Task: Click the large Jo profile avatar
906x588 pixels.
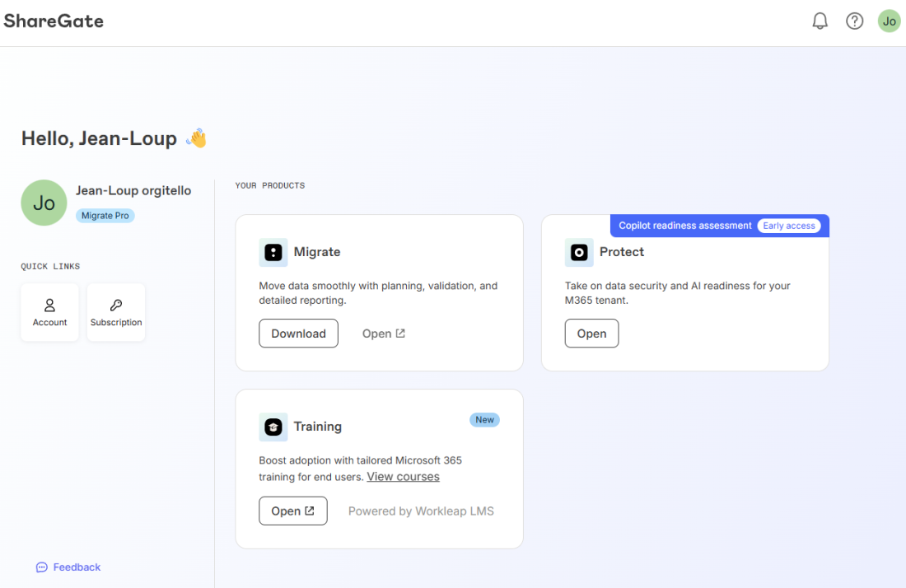Action: click(x=44, y=203)
